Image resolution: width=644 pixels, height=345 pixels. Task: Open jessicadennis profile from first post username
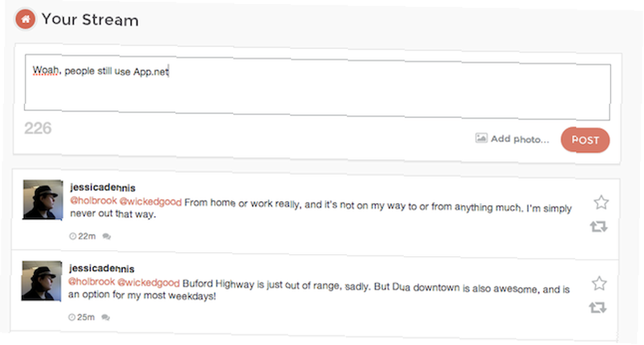pyautogui.click(x=102, y=188)
